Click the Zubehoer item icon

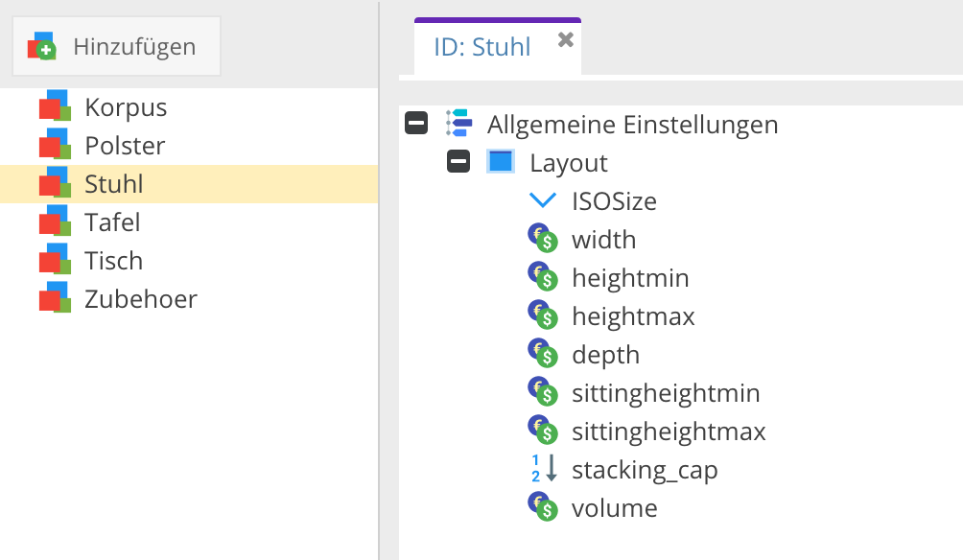point(55,298)
